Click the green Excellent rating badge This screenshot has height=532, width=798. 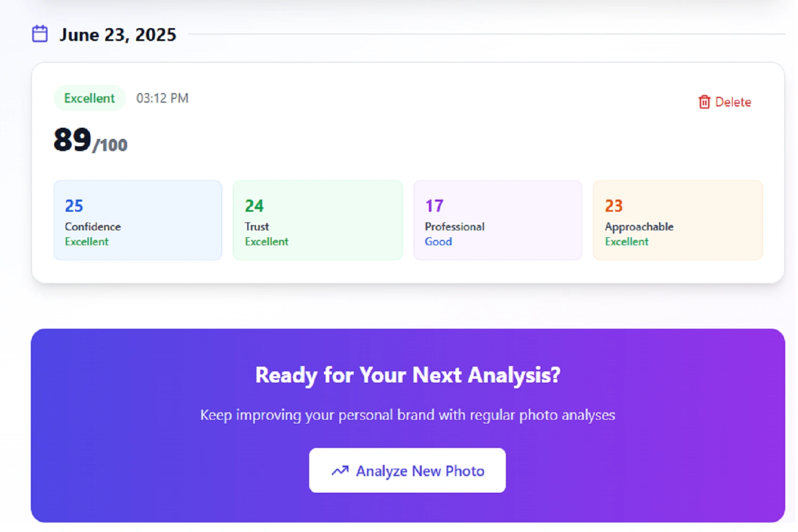(89, 98)
